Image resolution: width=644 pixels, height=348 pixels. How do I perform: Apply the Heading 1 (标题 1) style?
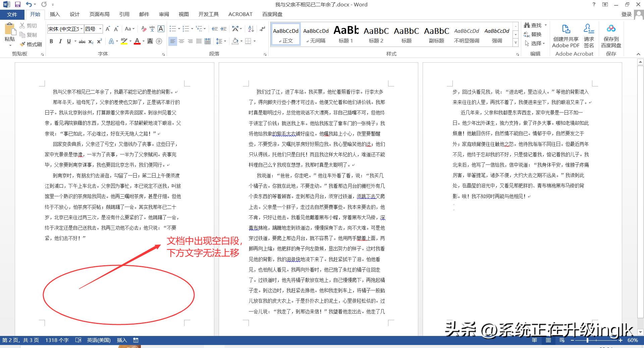(x=346, y=34)
